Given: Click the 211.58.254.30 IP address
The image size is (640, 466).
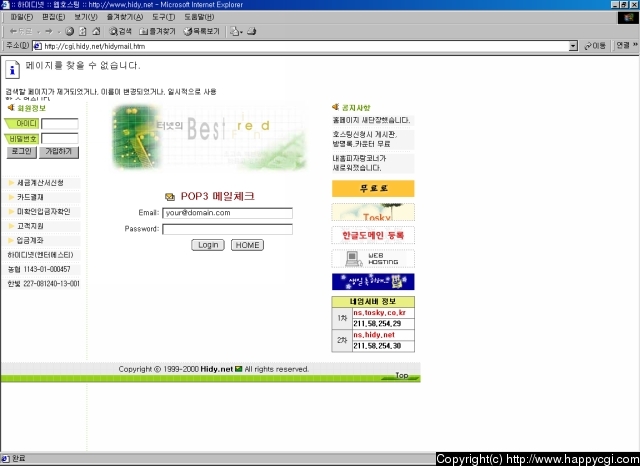Looking at the screenshot, I should coord(377,346).
